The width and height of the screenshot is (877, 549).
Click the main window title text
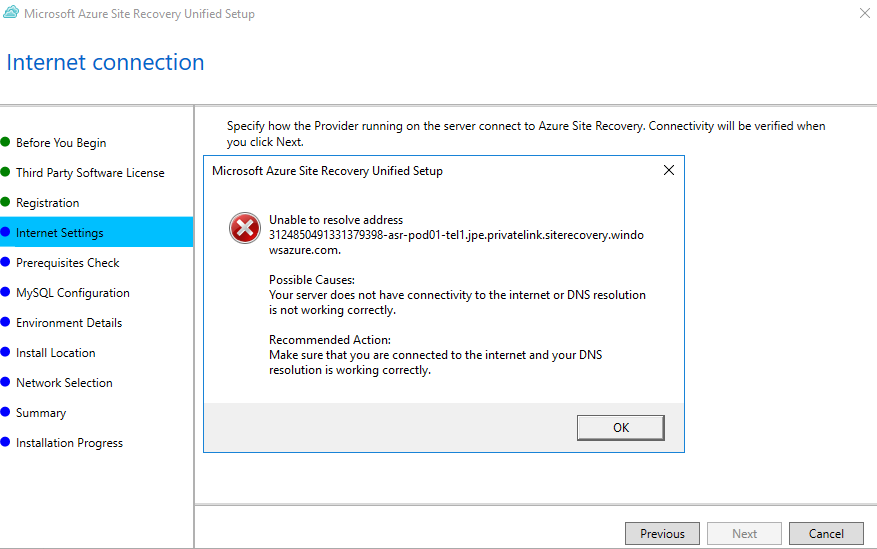click(139, 13)
